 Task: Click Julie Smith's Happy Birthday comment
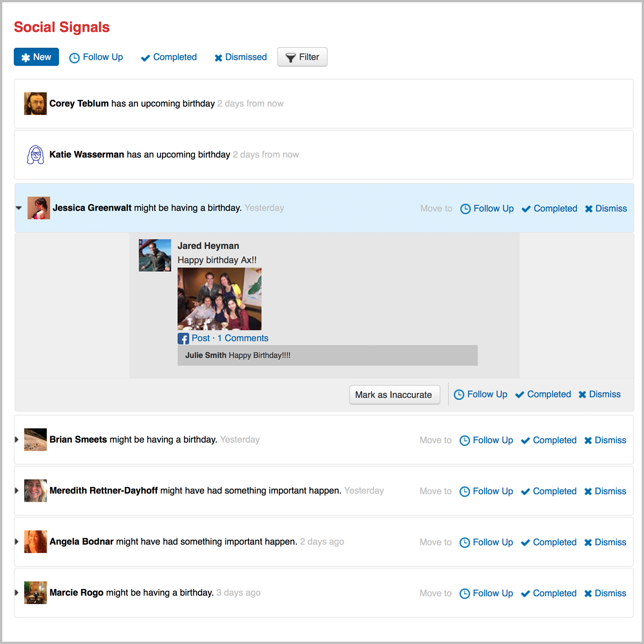(328, 355)
